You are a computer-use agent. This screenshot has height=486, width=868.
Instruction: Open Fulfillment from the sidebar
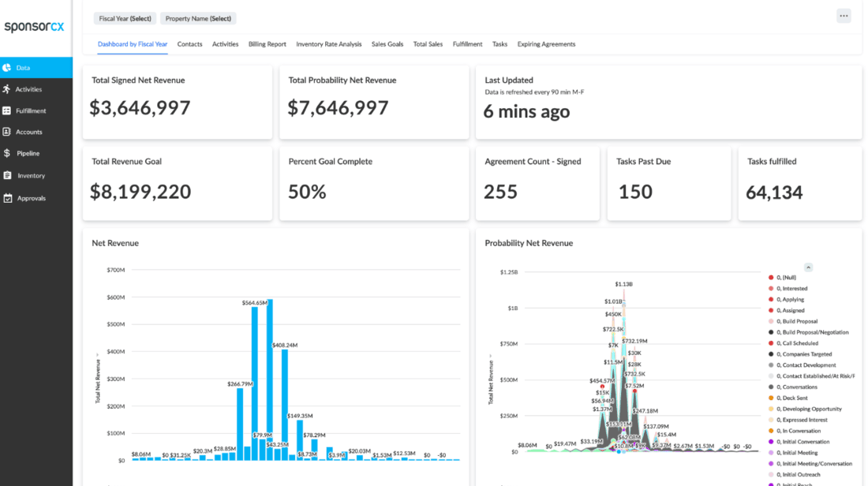click(36, 110)
